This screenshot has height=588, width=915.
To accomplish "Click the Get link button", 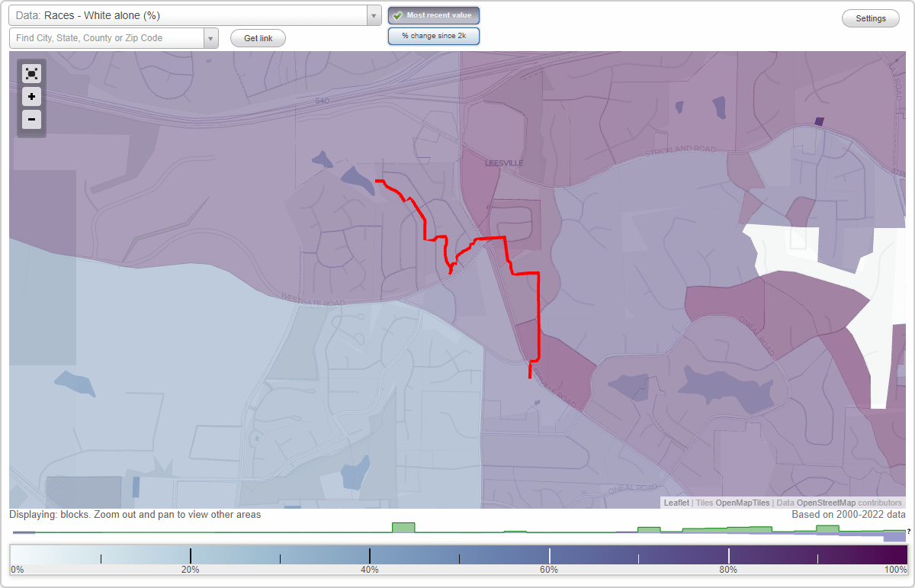I will click(258, 38).
